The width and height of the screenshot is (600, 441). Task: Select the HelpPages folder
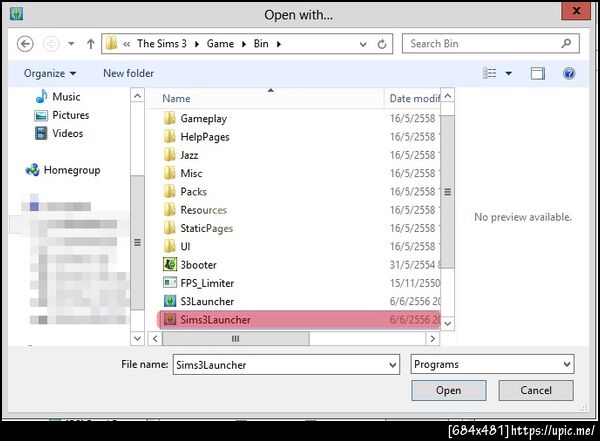click(x=205, y=137)
